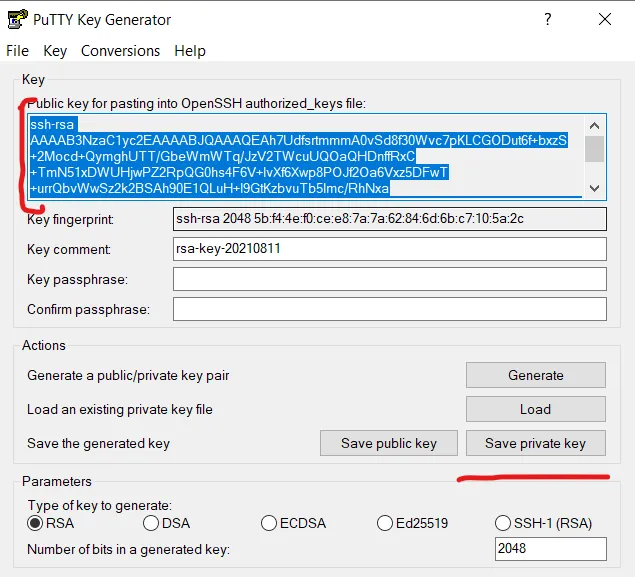The image size is (635, 577).
Task: Click the Load button
Action: pyautogui.click(x=536, y=409)
